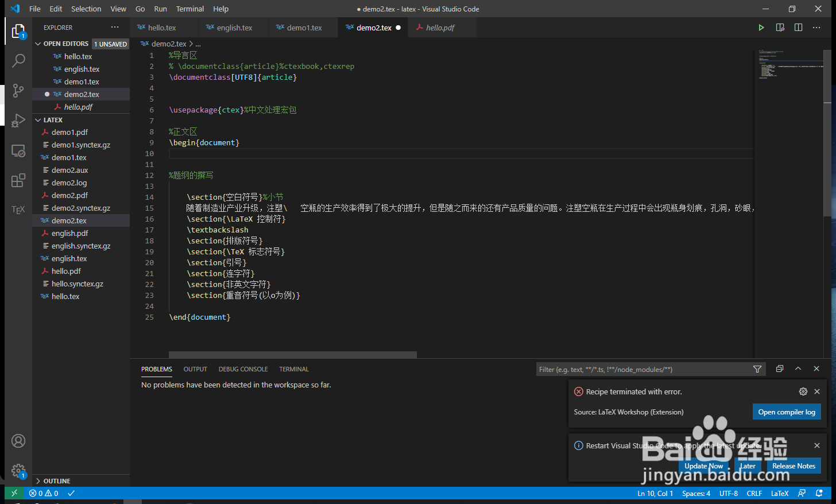
Task: Open the Accounts icon in activity bar
Action: 18,441
